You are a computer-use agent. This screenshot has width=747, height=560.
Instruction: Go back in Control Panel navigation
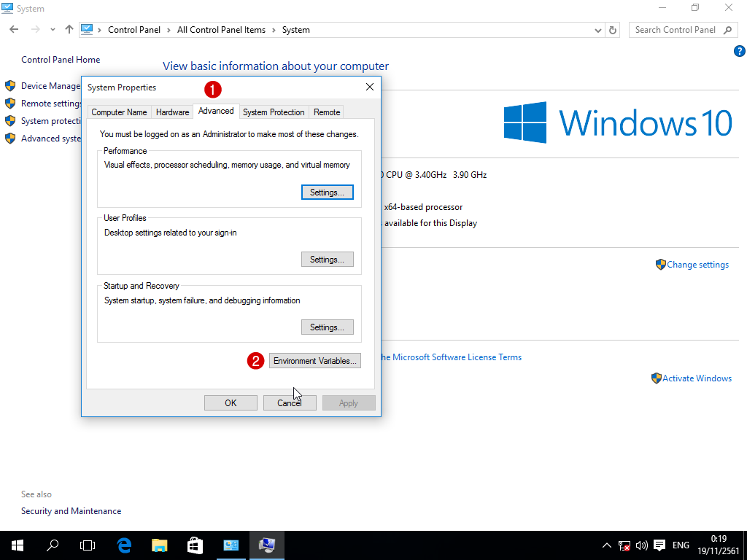(x=14, y=29)
